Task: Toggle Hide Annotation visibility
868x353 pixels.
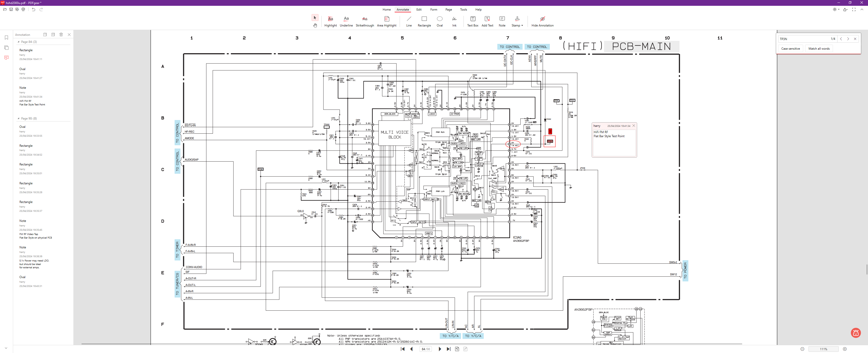Action: click(x=542, y=21)
